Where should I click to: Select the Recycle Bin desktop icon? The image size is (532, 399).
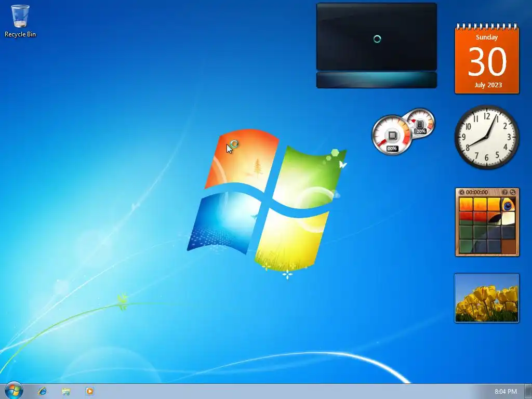click(x=20, y=21)
